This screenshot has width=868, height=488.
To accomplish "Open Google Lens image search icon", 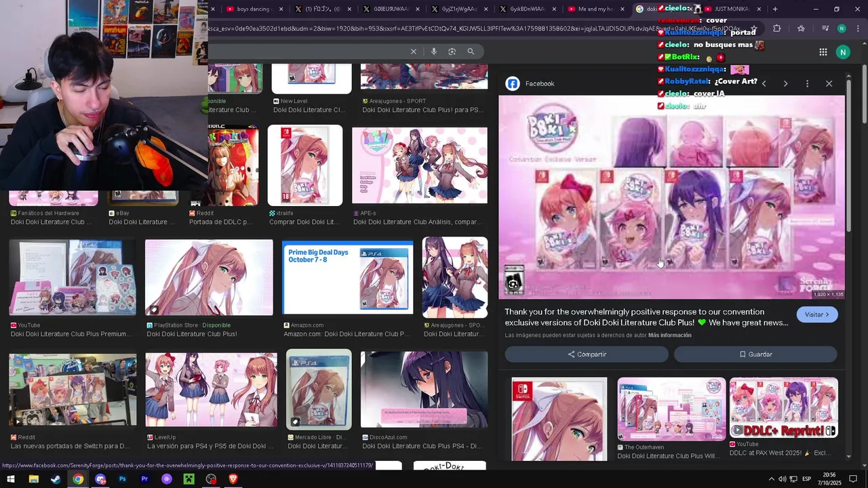I will coord(452,52).
